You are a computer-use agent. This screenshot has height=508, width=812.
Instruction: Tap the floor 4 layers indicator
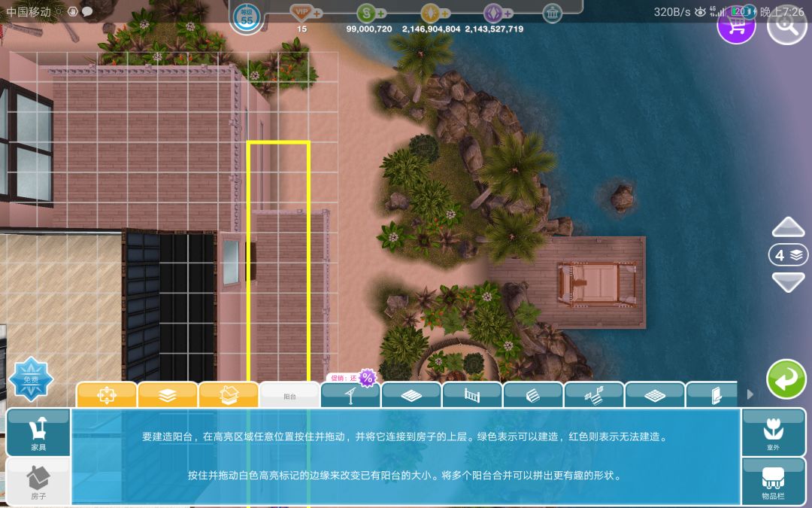(x=788, y=255)
